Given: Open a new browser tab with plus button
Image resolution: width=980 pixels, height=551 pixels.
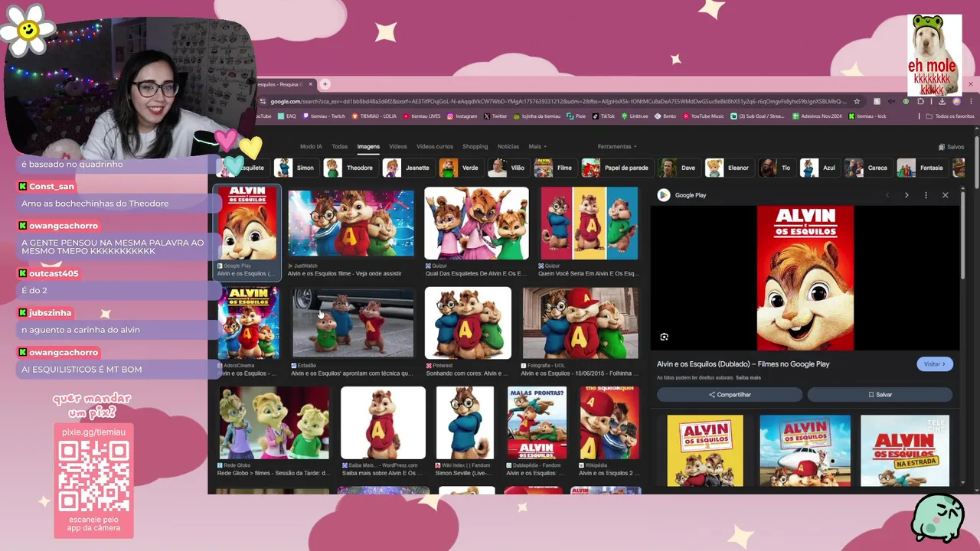Looking at the screenshot, I should [x=325, y=84].
